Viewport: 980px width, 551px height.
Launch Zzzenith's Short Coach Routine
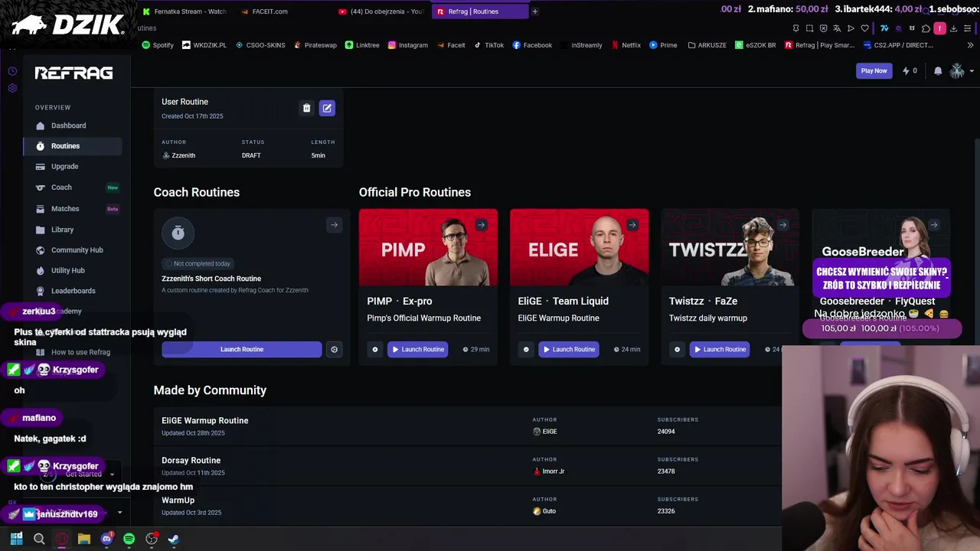tap(242, 349)
